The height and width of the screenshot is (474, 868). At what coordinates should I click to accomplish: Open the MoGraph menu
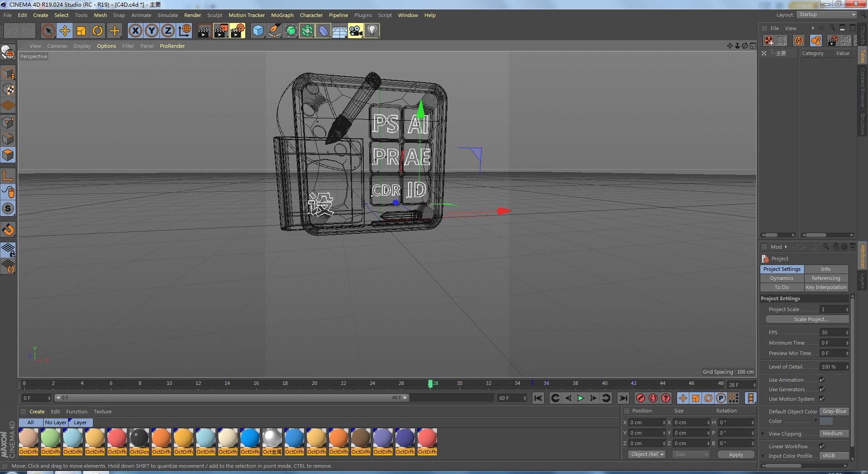click(282, 15)
